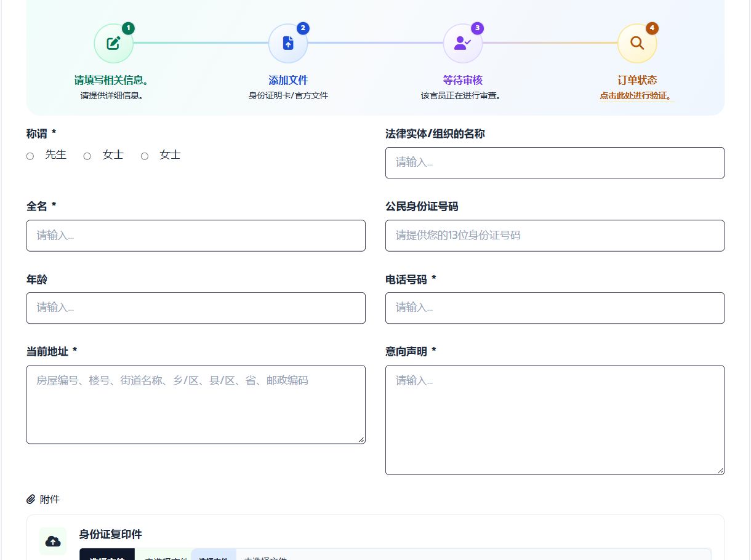Click the magnifier icon of step 4

coord(637,43)
